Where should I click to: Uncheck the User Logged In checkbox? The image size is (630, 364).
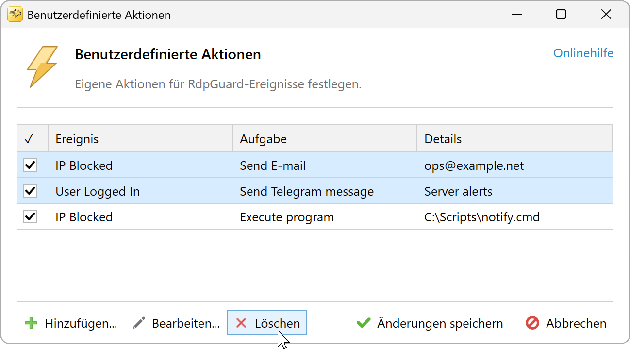pos(30,191)
